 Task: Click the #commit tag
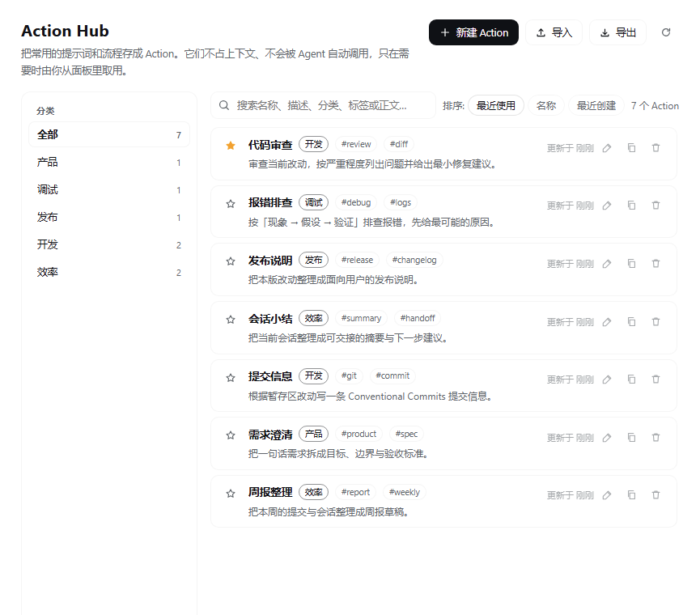click(392, 375)
